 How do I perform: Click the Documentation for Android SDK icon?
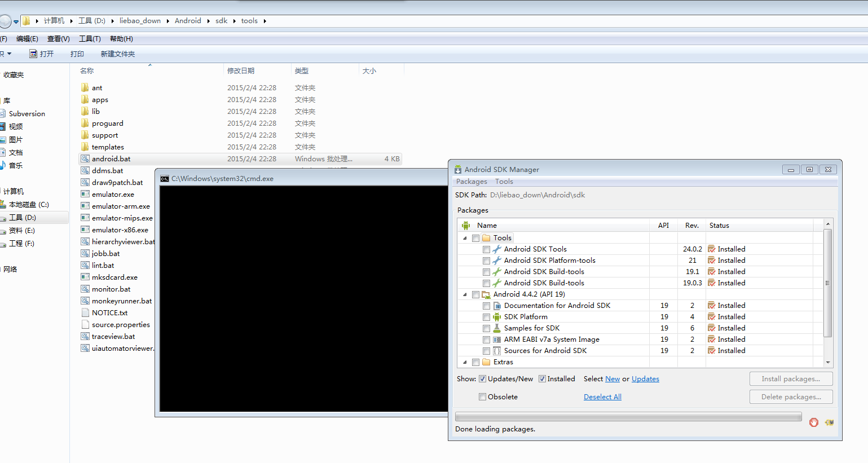click(x=497, y=306)
